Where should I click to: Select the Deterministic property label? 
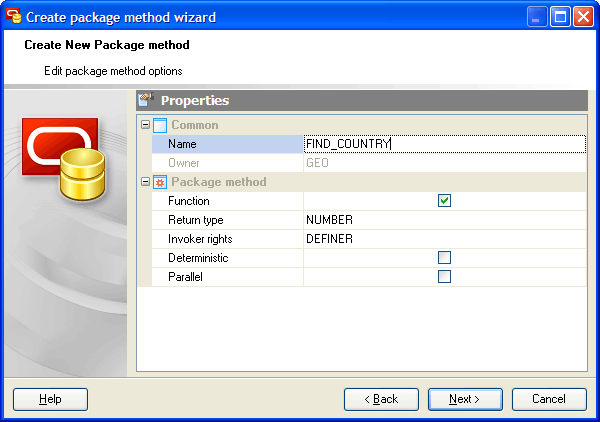pos(198,258)
